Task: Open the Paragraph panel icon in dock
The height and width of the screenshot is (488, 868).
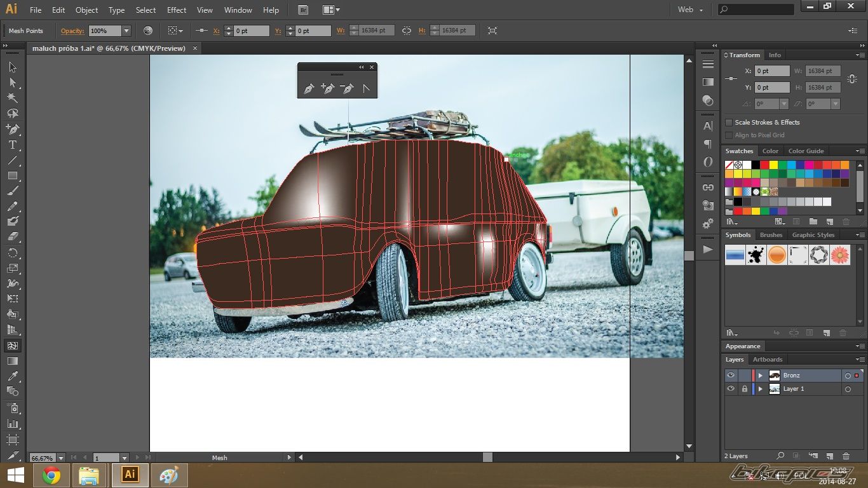Action: [708, 144]
